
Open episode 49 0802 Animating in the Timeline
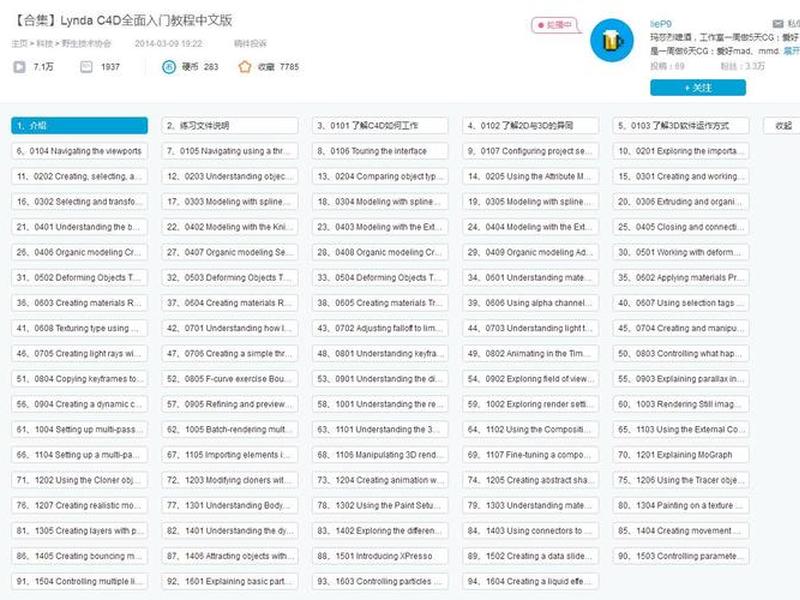point(531,354)
